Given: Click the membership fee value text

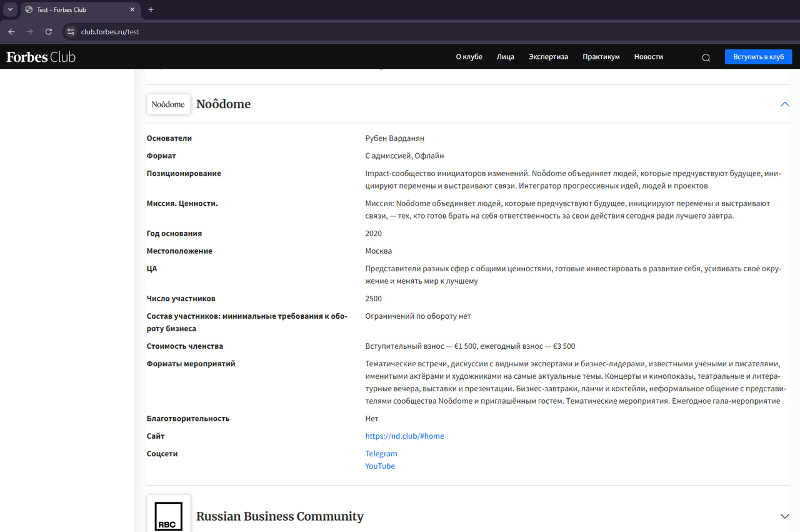Looking at the screenshot, I should [470, 346].
